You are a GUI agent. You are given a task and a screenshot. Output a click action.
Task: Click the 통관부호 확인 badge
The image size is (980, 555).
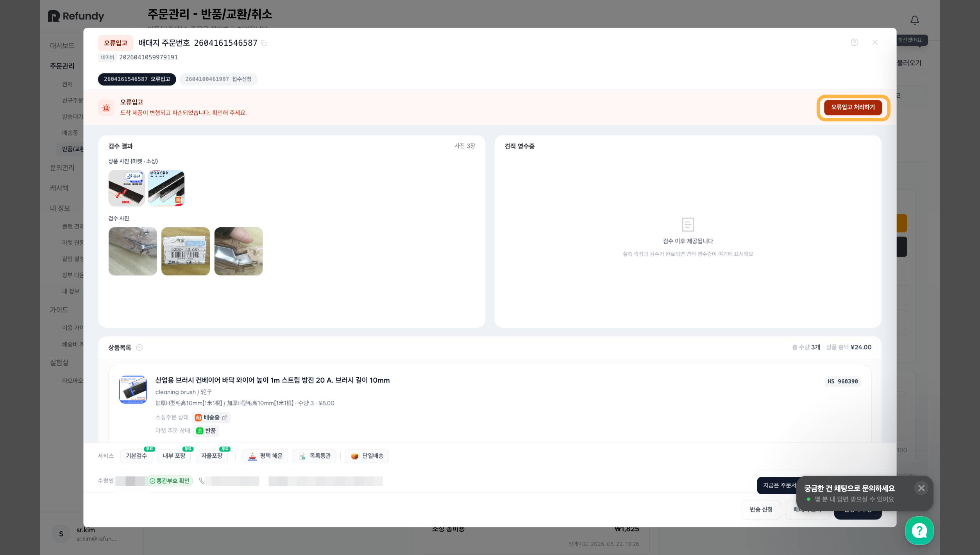pos(170,481)
